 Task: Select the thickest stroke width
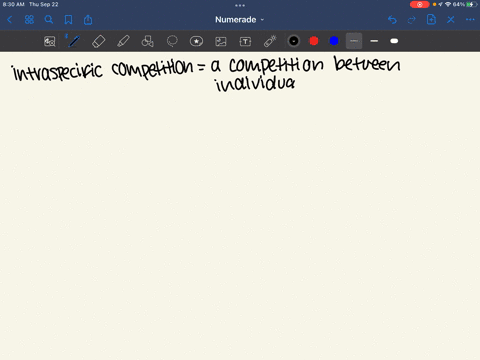coord(394,41)
